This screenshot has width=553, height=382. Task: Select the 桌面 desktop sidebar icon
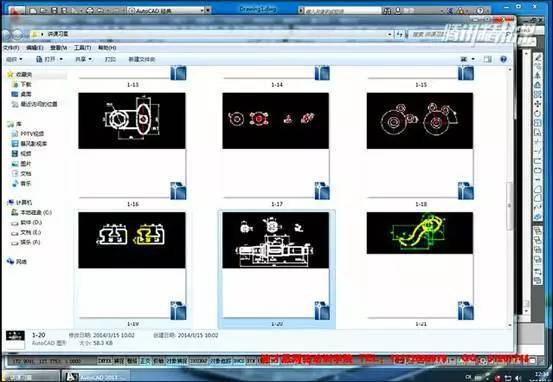coord(14,94)
